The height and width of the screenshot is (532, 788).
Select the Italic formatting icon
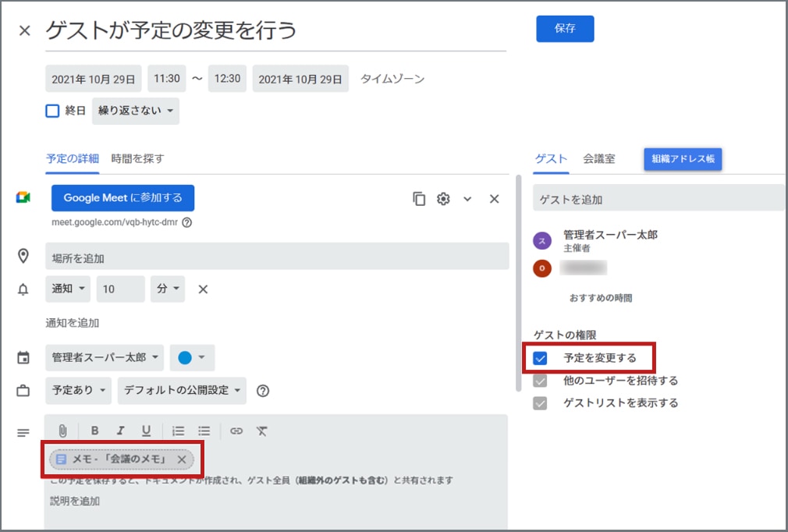point(121,430)
